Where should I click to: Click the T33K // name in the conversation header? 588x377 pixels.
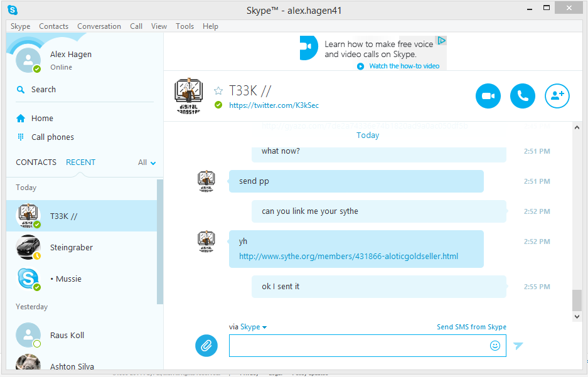tap(250, 91)
